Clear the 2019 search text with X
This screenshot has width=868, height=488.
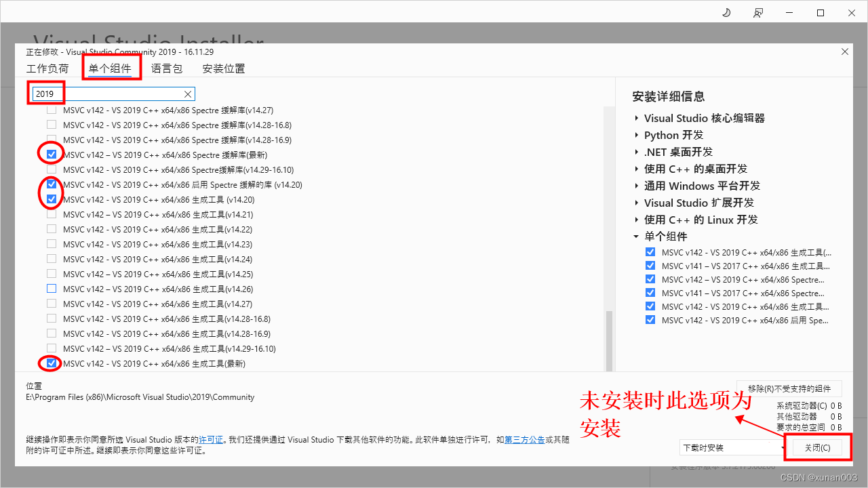click(188, 94)
